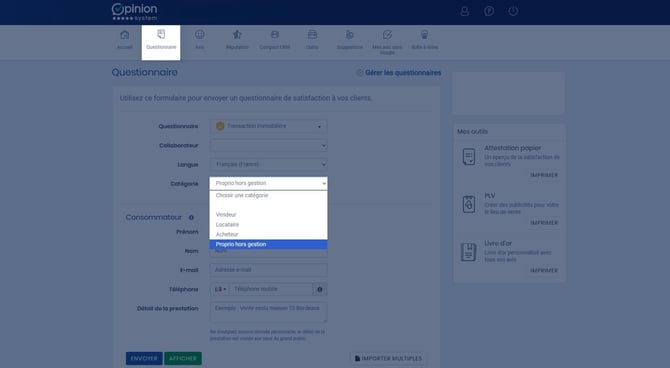Image resolution: width=670 pixels, height=368 pixels.
Task: Click the Livre d'or book icon
Action: pyautogui.click(x=469, y=252)
